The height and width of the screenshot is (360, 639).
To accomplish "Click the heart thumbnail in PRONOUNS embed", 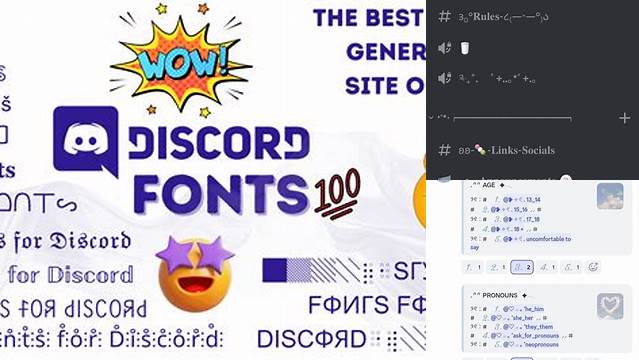I will tap(610, 306).
